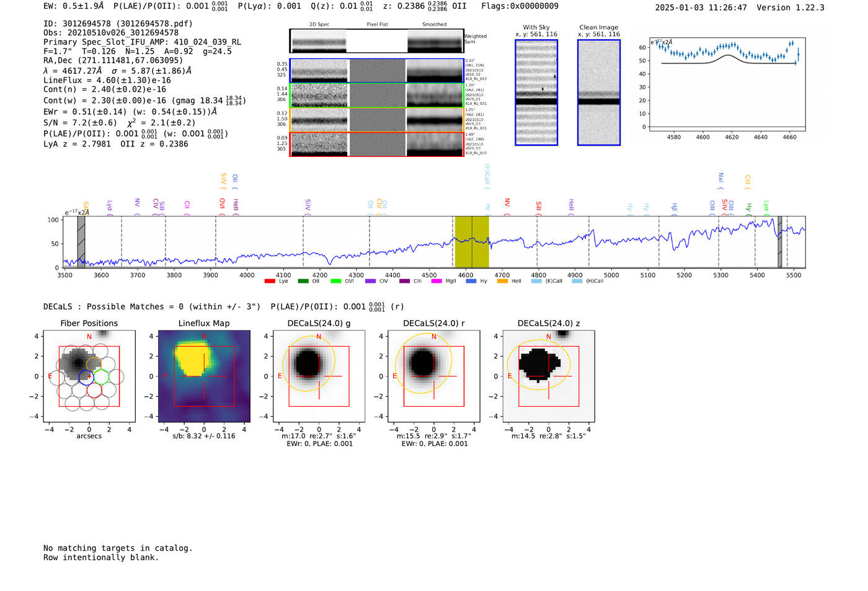
Task: Click the Weighted Sum 2D spectrum strip
Action: pos(376,41)
